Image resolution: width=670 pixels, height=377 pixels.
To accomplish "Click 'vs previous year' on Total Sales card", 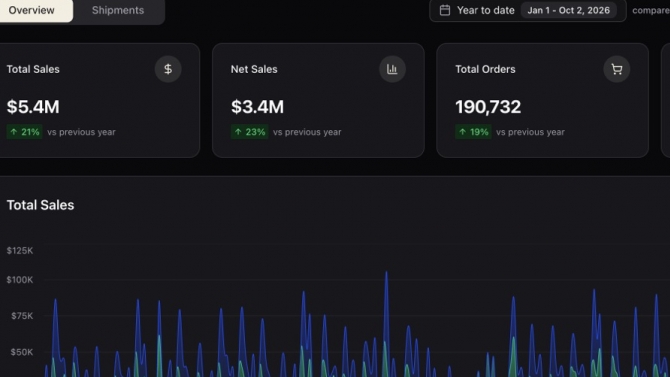I will tap(81, 132).
